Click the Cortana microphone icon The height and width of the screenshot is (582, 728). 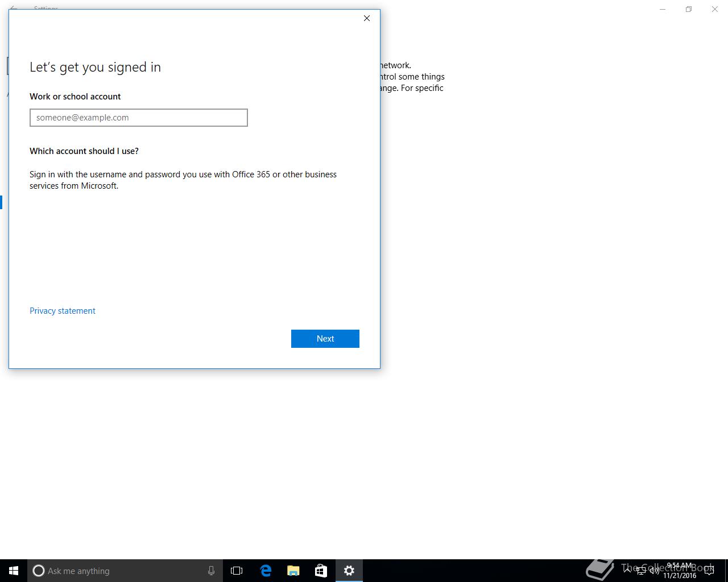tap(211, 571)
